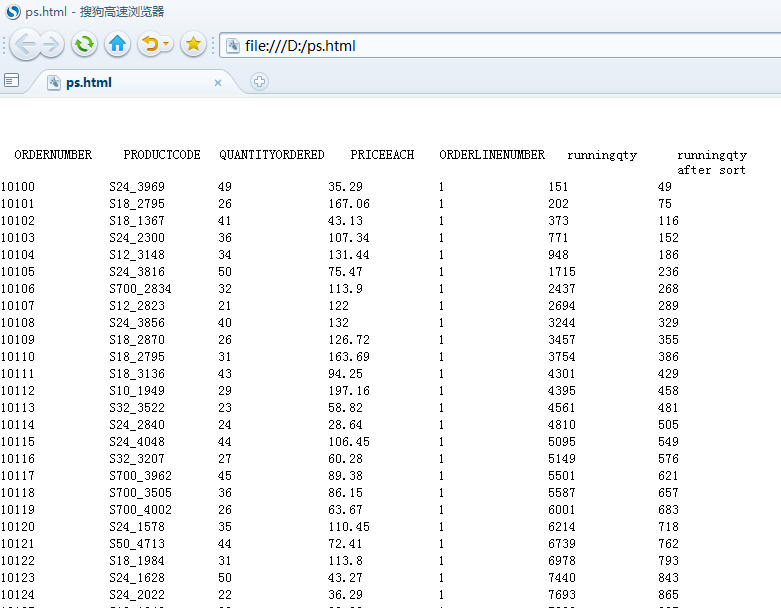This screenshot has height=608, width=781.
Task: Click the 'runningqty after sort' column header
Action: pyautogui.click(x=712, y=162)
